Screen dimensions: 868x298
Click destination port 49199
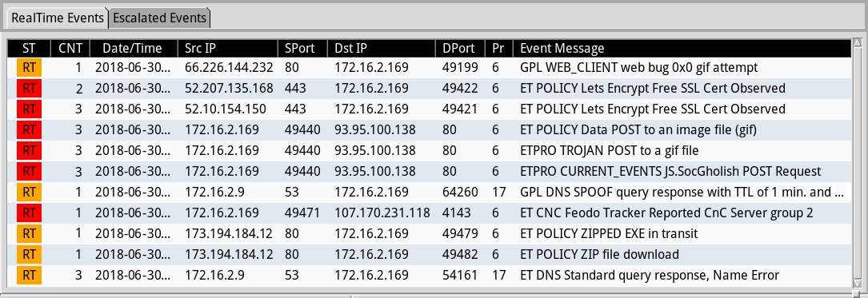point(459,67)
